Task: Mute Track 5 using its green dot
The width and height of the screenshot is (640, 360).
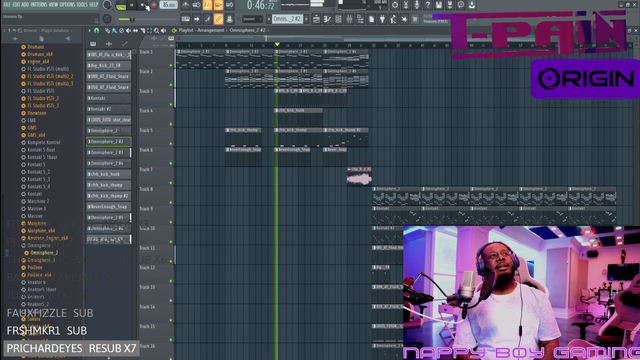Action: pos(171,144)
